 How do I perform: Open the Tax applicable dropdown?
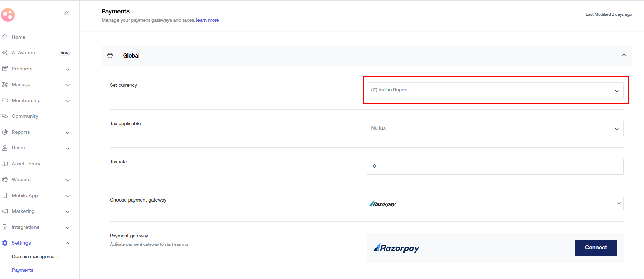coord(495,128)
